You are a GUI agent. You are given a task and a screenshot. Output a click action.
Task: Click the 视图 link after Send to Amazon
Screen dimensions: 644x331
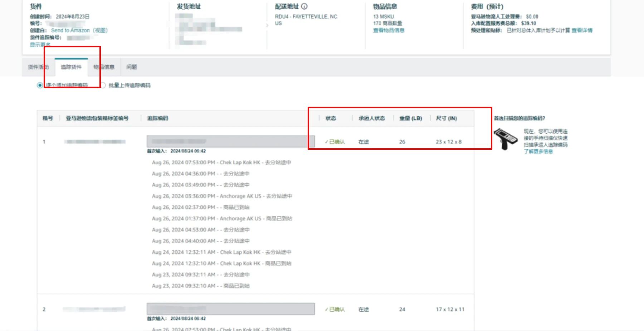coord(100,30)
